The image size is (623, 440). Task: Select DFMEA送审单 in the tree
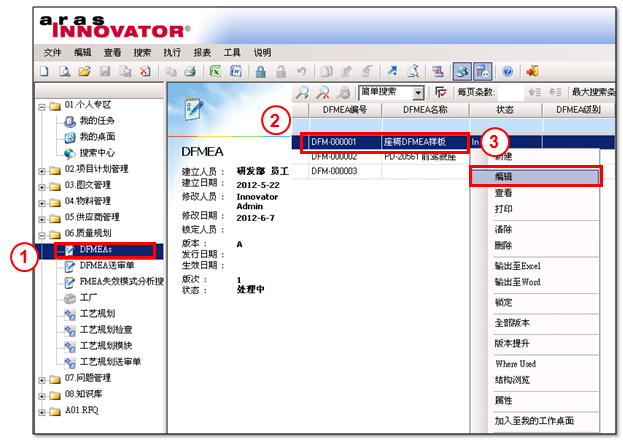107,266
